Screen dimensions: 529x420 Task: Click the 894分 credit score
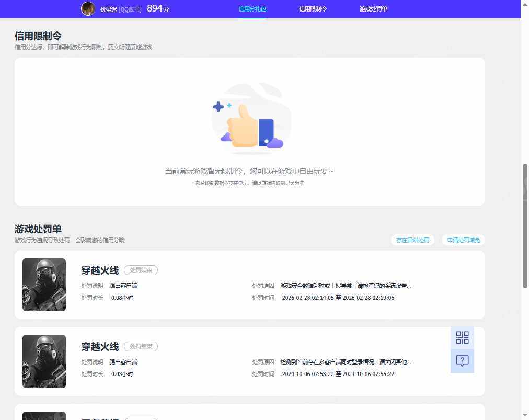[158, 8]
